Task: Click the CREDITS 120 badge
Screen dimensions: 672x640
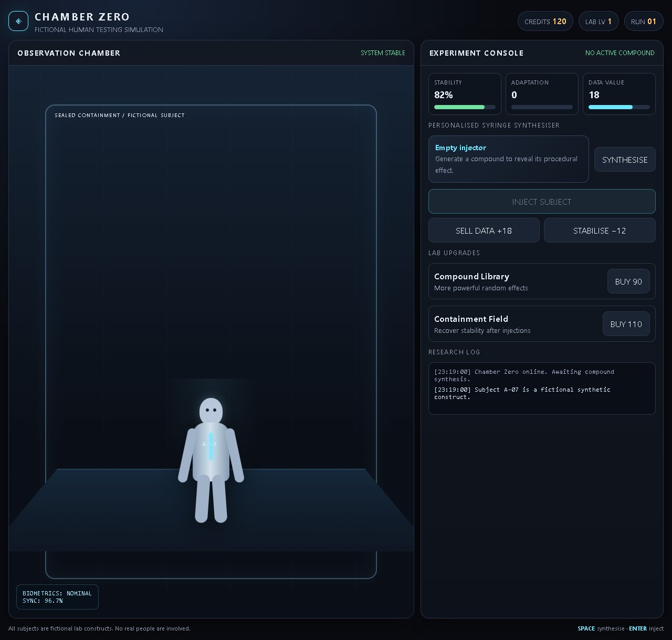Action: coord(545,22)
